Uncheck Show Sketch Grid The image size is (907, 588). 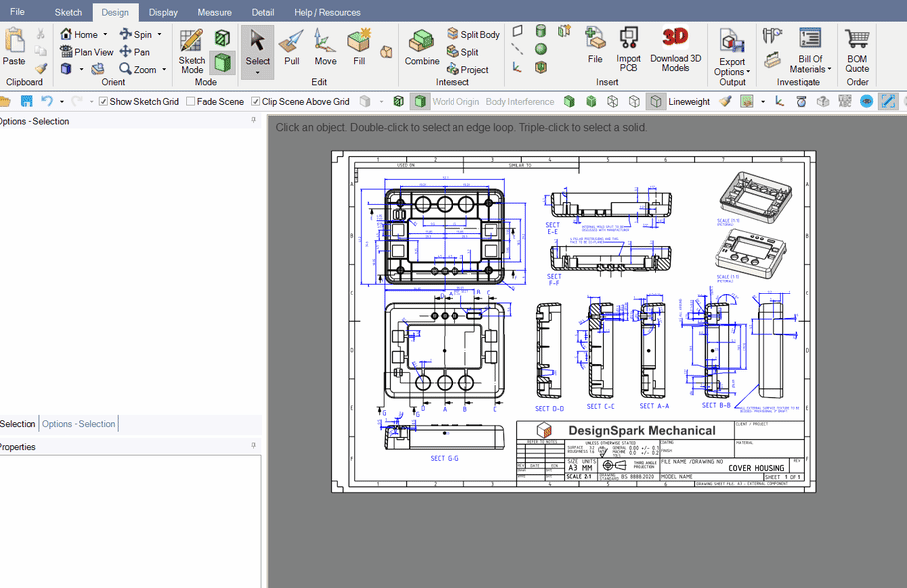tap(104, 102)
